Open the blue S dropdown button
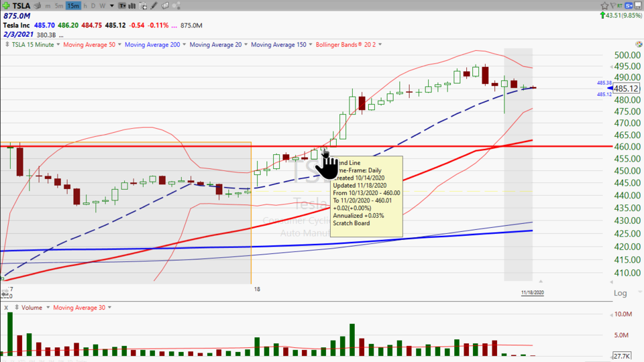The width and height of the screenshot is (644, 362). (x=629, y=5)
